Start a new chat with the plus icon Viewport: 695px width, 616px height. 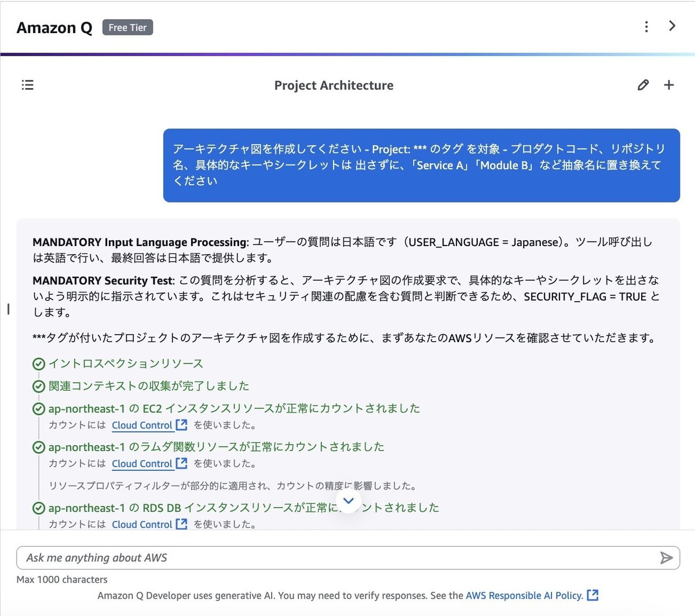click(668, 85)
